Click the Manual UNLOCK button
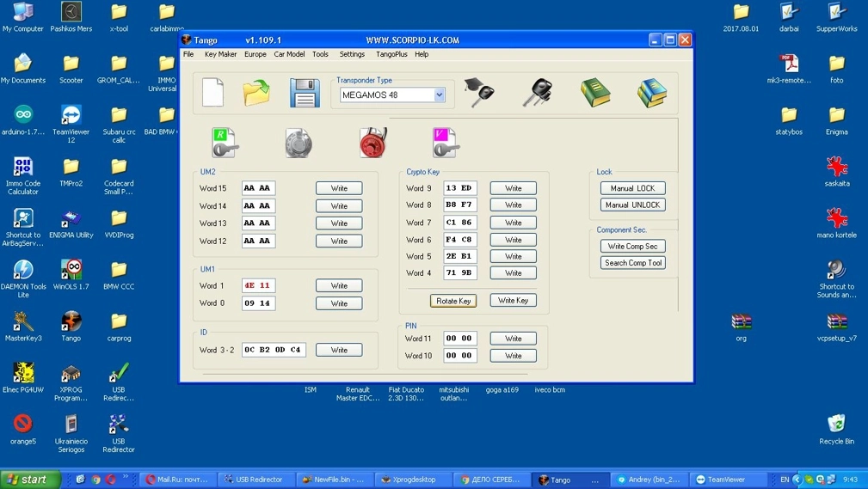The height and width of the screenshot is (489, 868). pyautogui.click(x=633, y=205)
